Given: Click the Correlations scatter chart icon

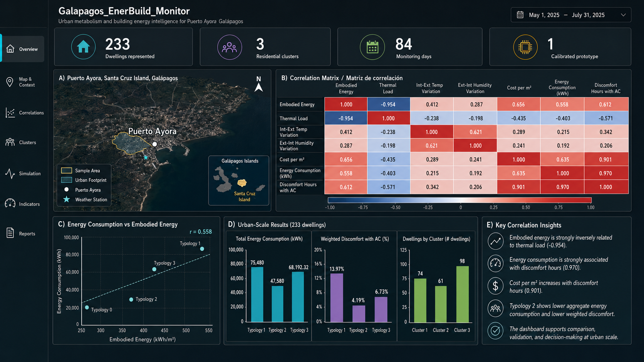Looking at the screenshot, I should [x=10, y=113].
